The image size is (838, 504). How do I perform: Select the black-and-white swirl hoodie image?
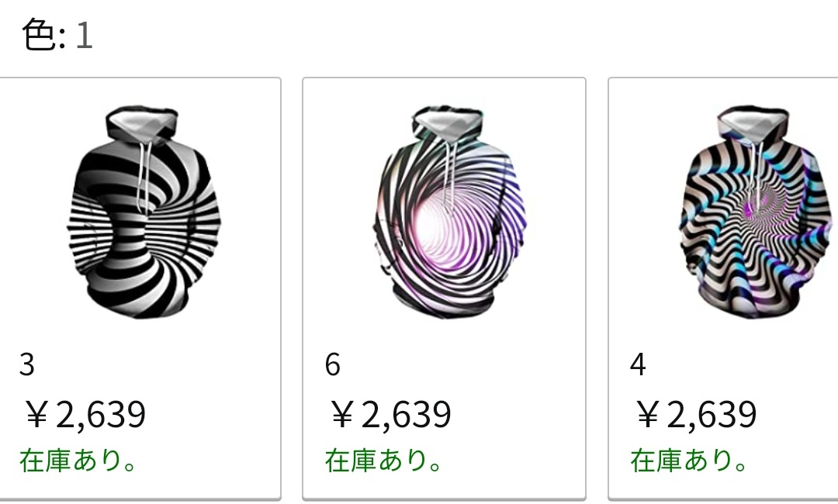(x=144, y=212)
